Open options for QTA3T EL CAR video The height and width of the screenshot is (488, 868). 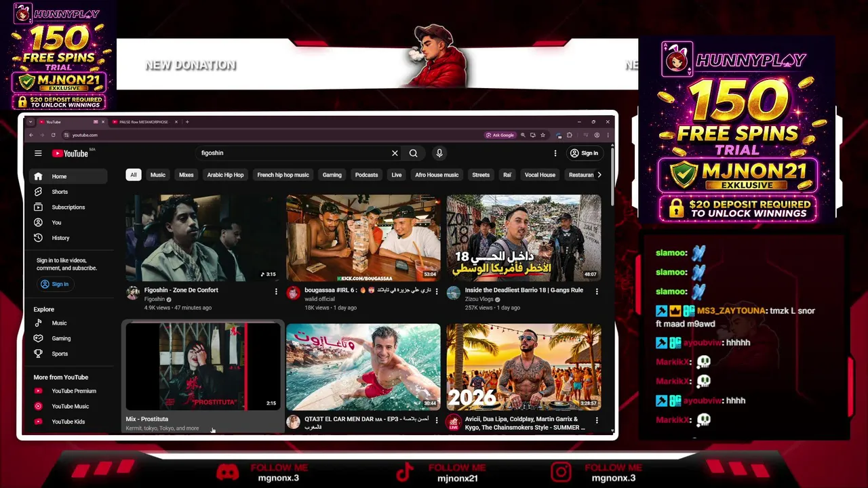pos(436,420)
